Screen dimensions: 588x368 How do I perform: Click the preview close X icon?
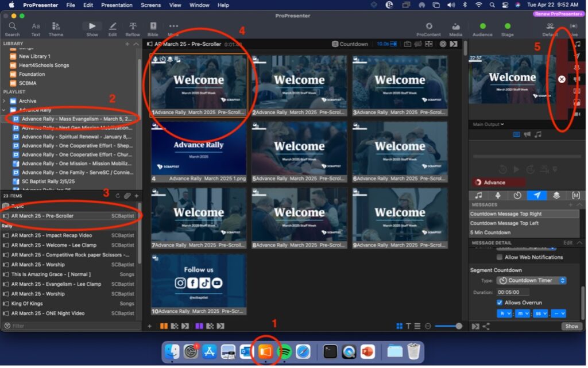(x=562, y=79)
